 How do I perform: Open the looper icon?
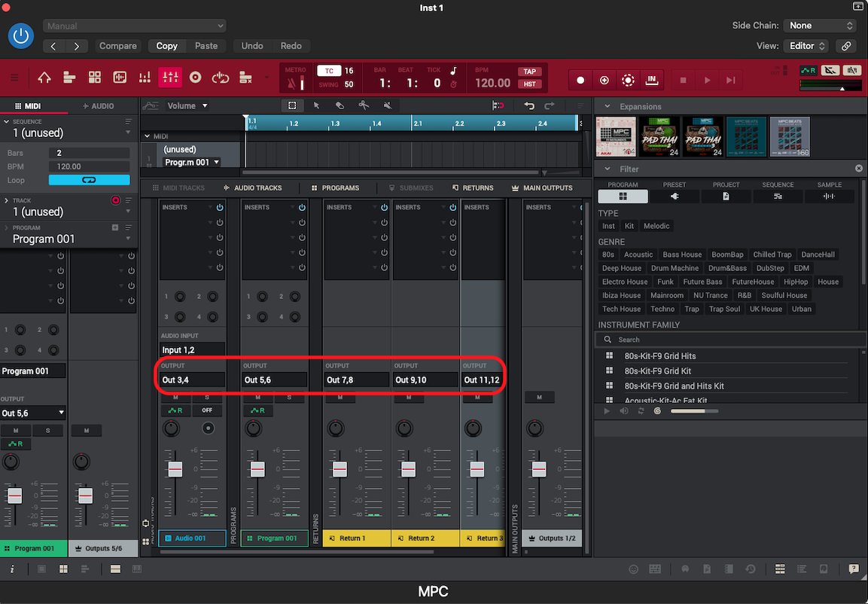[221, 78]
